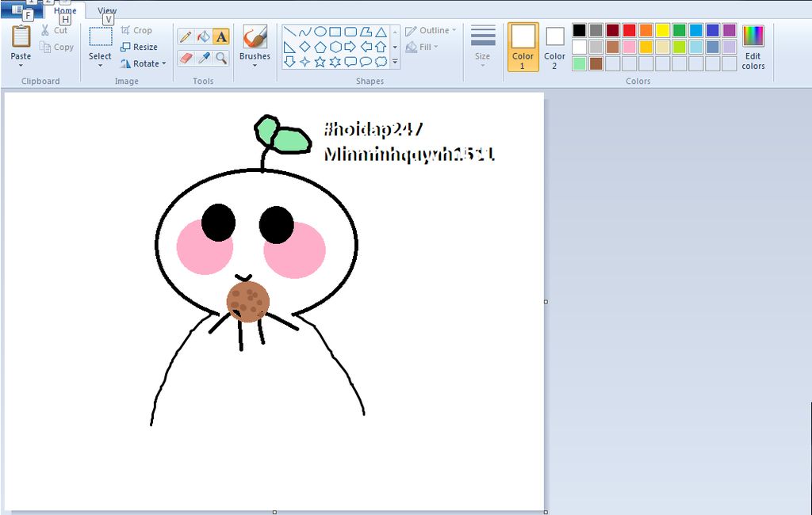Open the Paint file menu button

(21, 10)
